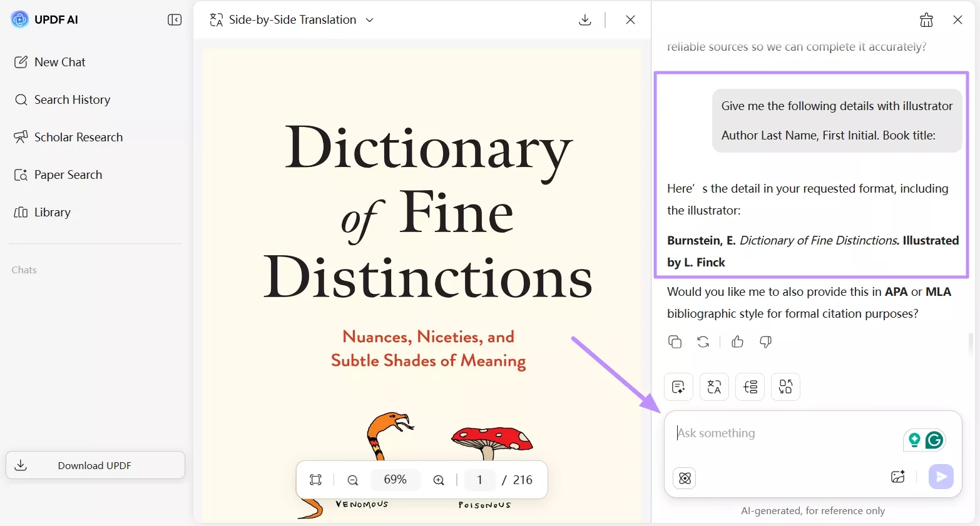Dislike the response with thumbs down
This screenshot has width=980, height=526.
pyautogui.click(x=765, y=341)
